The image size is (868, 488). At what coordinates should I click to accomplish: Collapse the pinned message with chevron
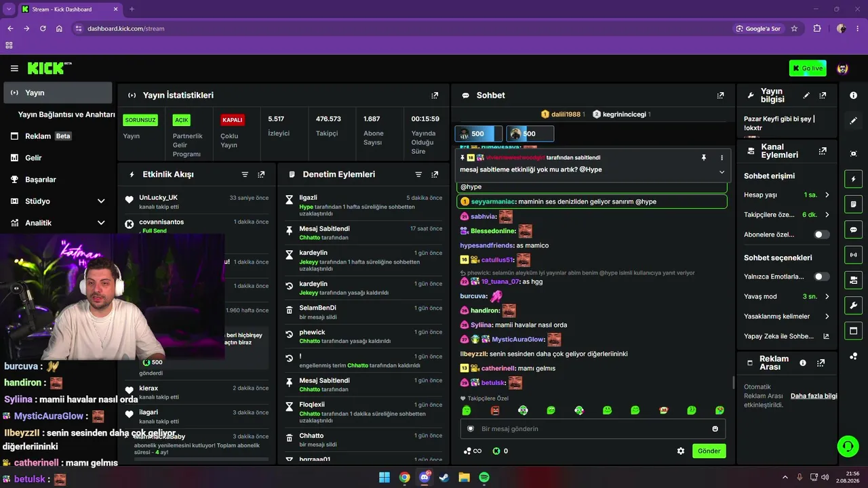pos(722,172)
